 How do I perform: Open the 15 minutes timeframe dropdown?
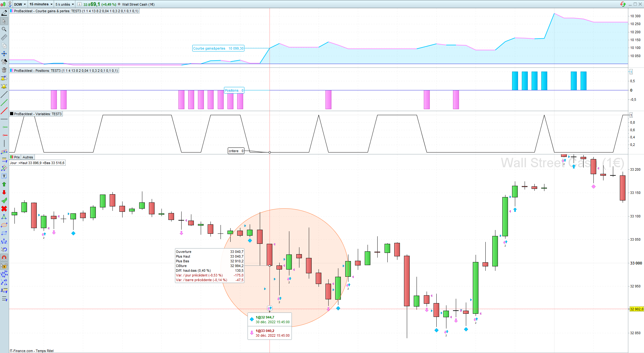point(41,4)
